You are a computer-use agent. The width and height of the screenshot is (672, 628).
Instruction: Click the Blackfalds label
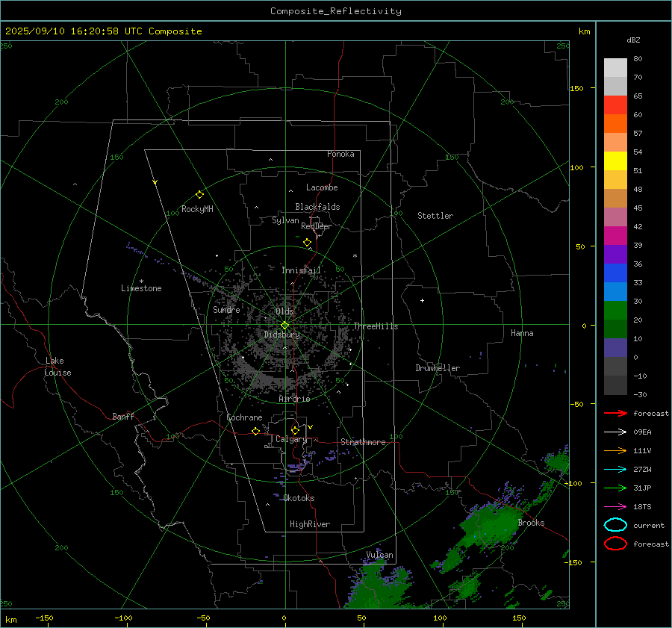click(x=317, y=207)
